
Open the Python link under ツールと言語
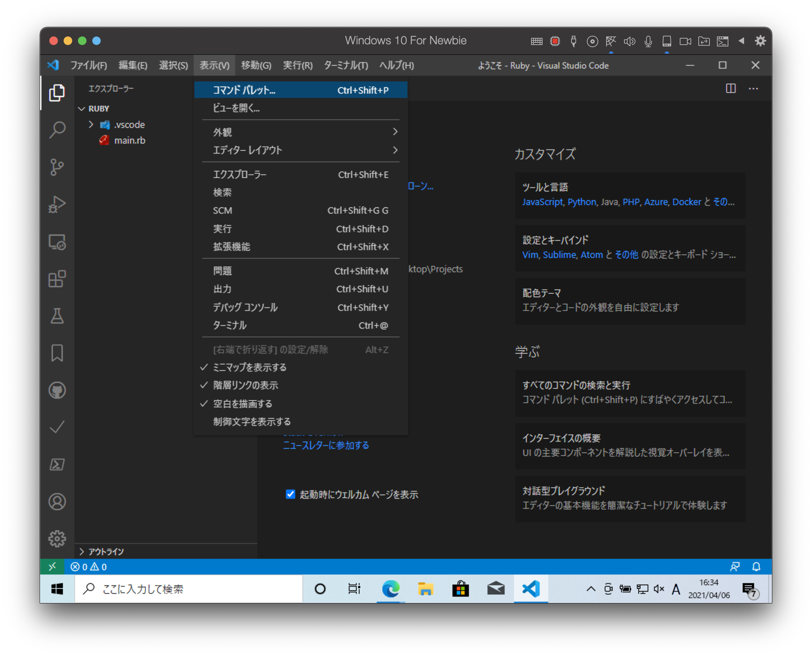click(581, 202)
